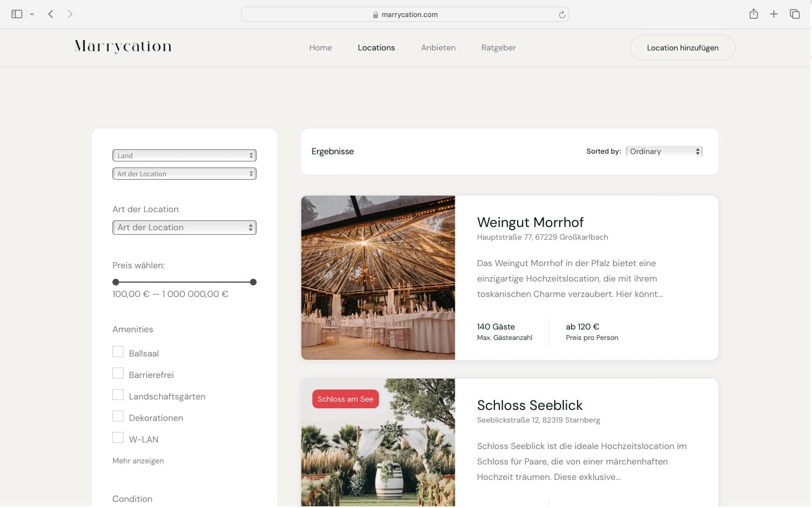Viewport: 812px width, 508px height.
Task: Check the Barrierefrei amenity checkbox
Action: pyautogui.click(x=118, y=374)
